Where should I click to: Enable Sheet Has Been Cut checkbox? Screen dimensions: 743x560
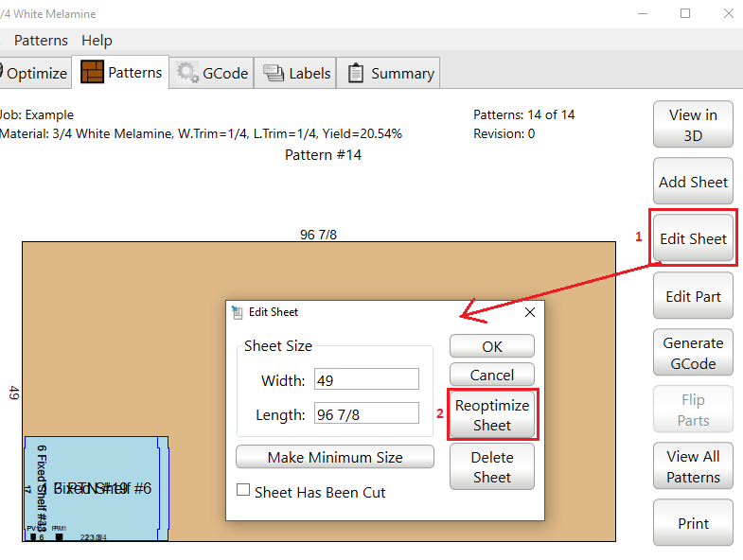(244, 491)
